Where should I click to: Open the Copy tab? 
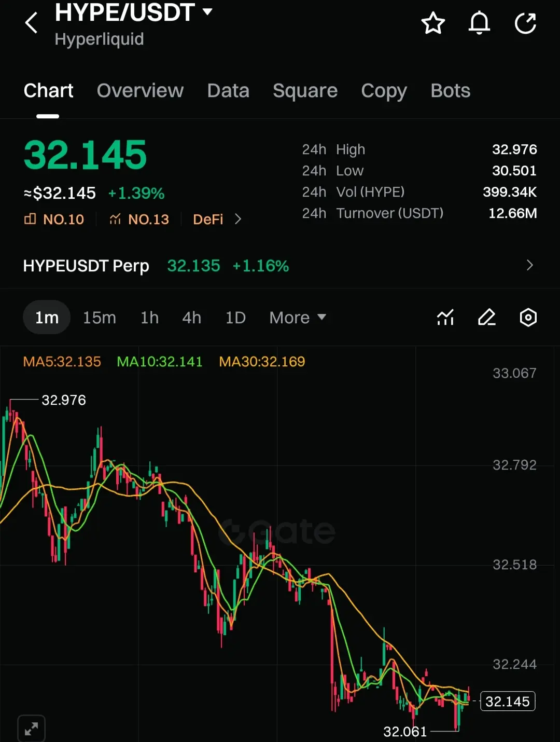tap(384, 91)
